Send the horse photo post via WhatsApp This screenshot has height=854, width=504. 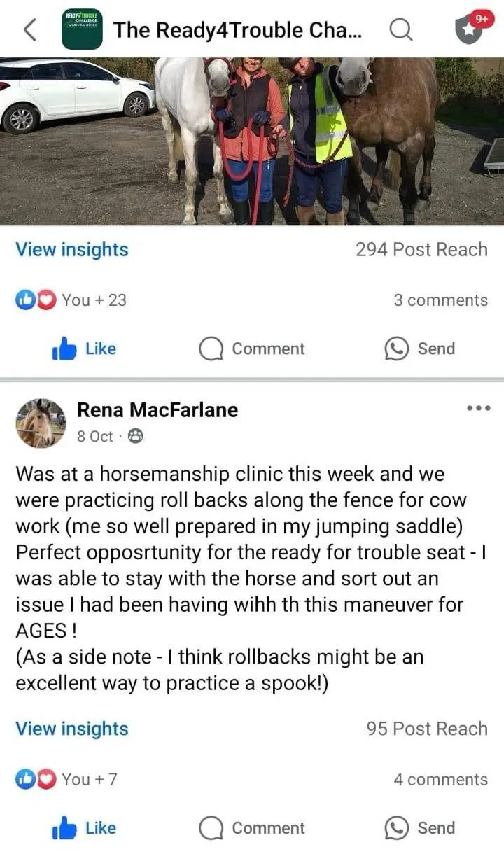tap(420, 349)
